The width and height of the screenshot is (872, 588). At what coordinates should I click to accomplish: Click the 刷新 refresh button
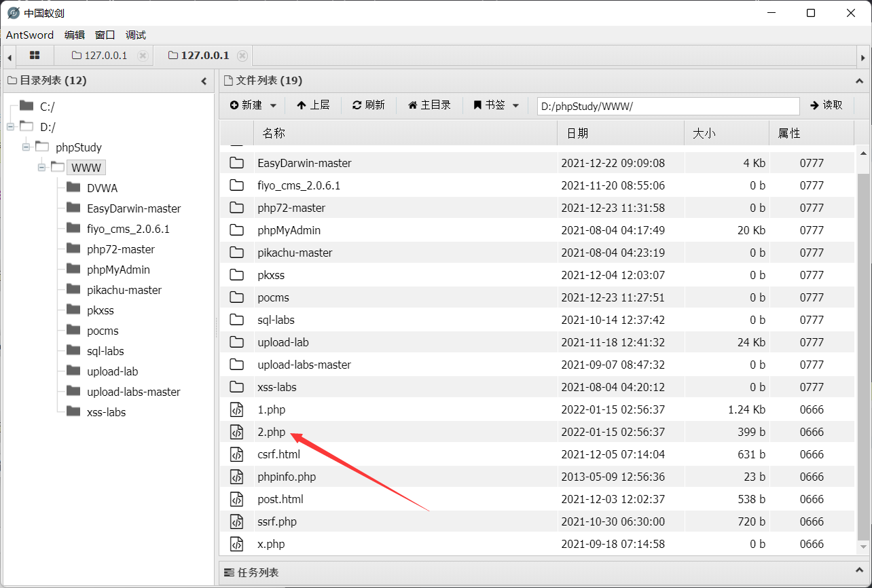tap(369, 105)
